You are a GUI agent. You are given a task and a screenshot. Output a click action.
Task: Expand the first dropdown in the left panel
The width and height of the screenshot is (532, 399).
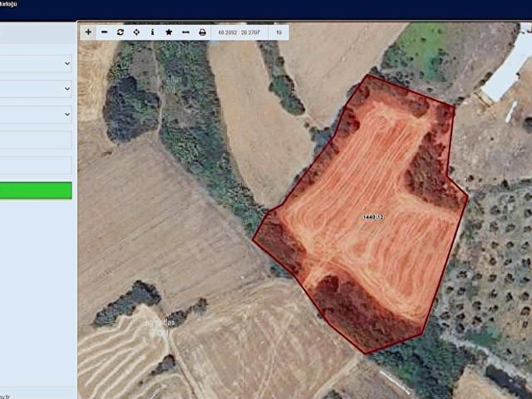[x=36, y=64]
